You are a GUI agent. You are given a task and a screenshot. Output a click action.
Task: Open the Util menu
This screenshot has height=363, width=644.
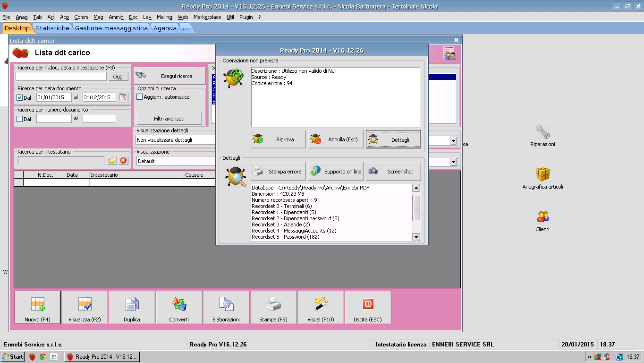point(230,17)
